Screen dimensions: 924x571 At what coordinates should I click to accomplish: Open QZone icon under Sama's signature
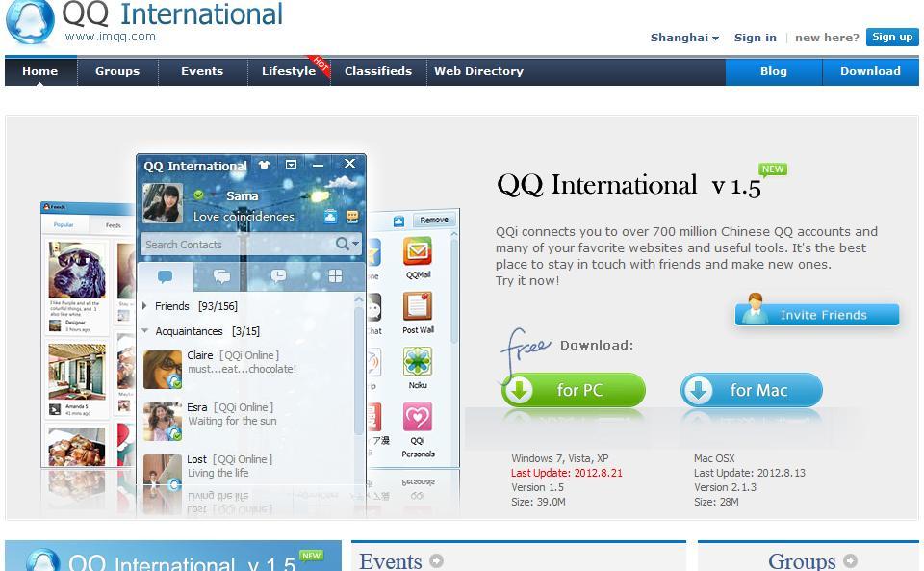330,217
